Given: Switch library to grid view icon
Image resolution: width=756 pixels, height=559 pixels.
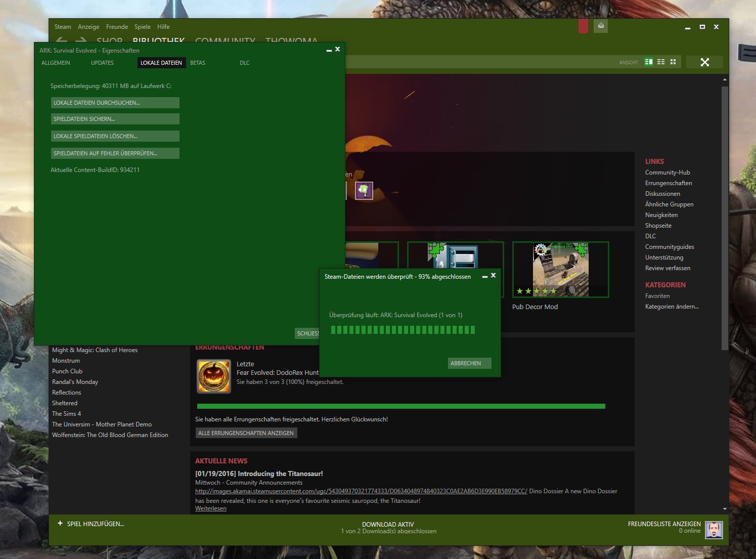Looking at the screenshot, I should point(673,62).
